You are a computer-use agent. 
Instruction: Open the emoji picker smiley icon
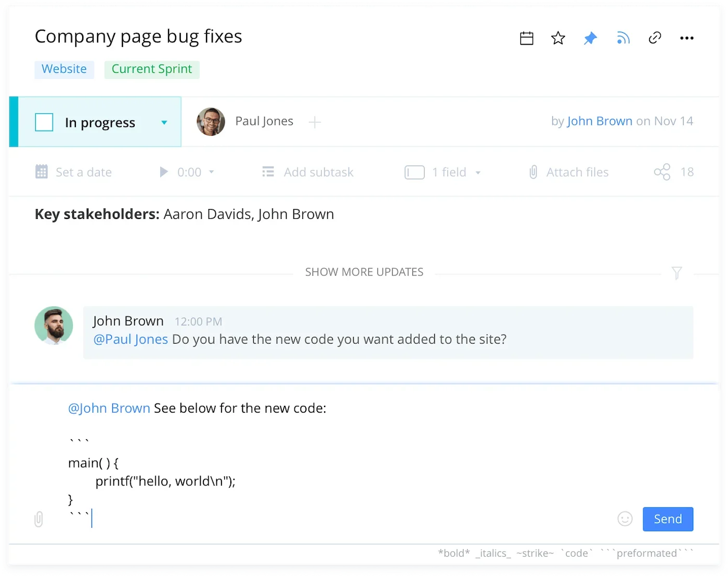click(625, 519)
